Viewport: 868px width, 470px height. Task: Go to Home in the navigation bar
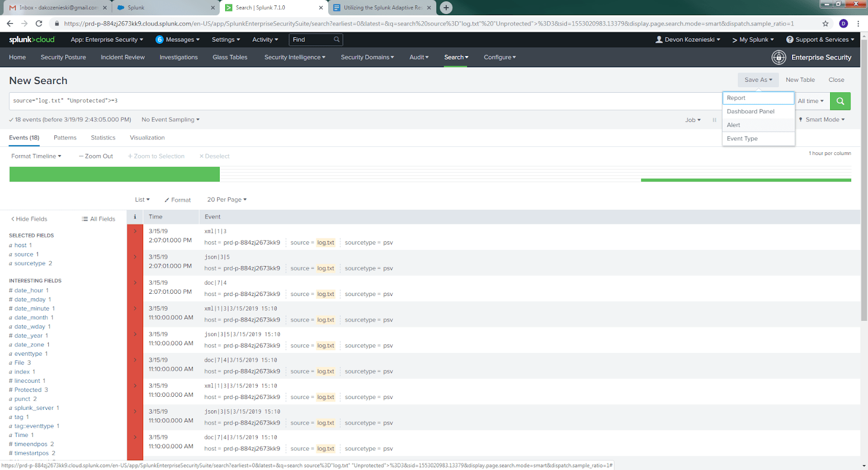(17, 57)
